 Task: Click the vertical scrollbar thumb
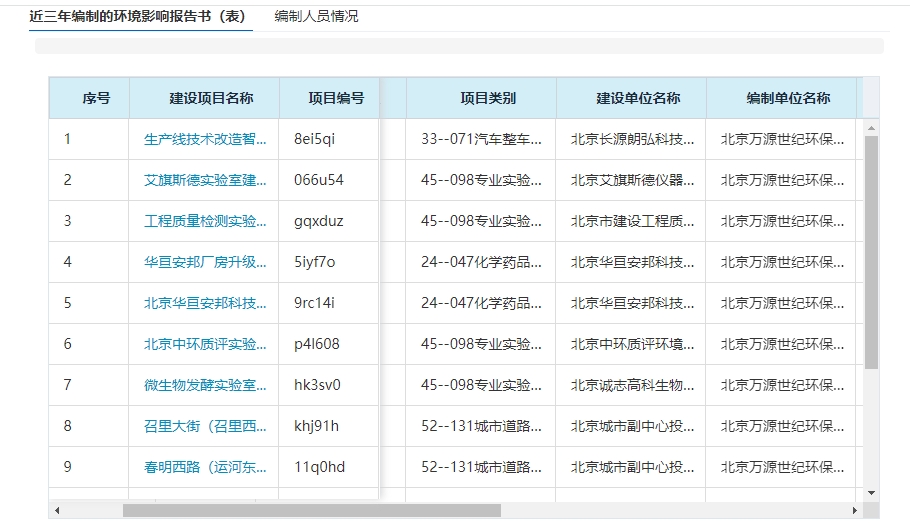(x=871, y=250)
